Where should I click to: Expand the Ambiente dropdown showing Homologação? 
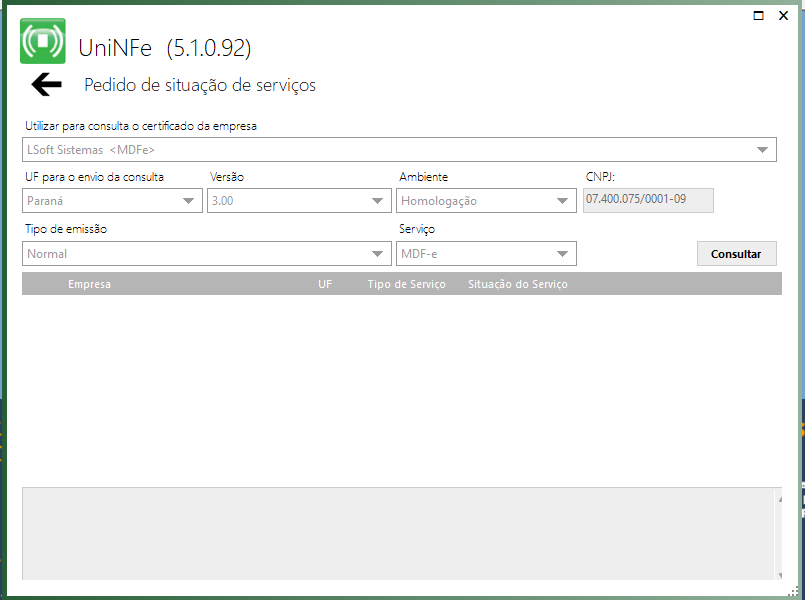[x=486, y=201]
